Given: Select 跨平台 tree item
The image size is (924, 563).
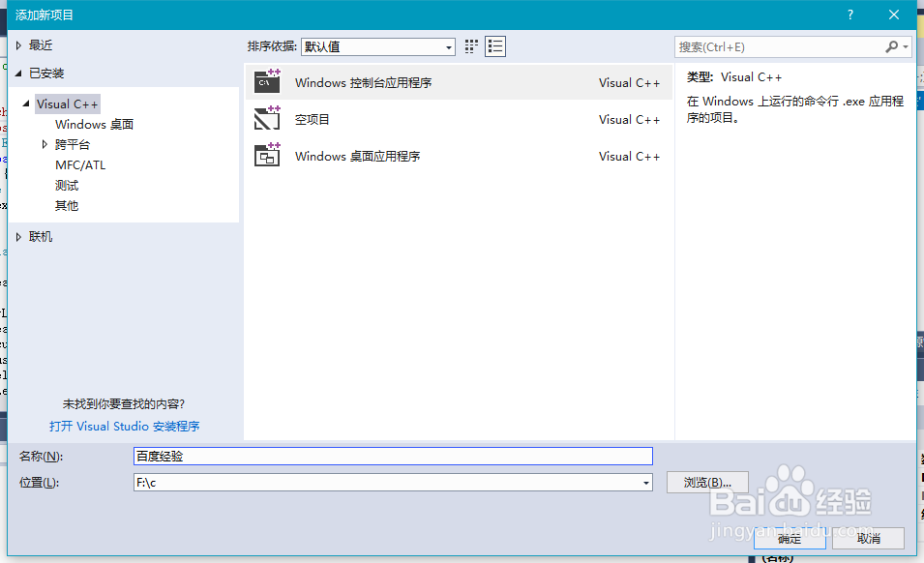Looking at the screenshot, I should (x=73, y=145).
